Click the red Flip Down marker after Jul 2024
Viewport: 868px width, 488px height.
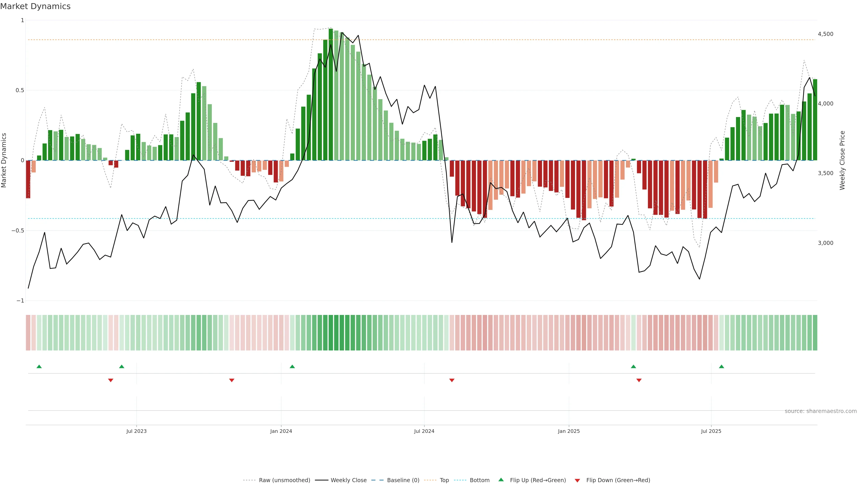(452, 380)
